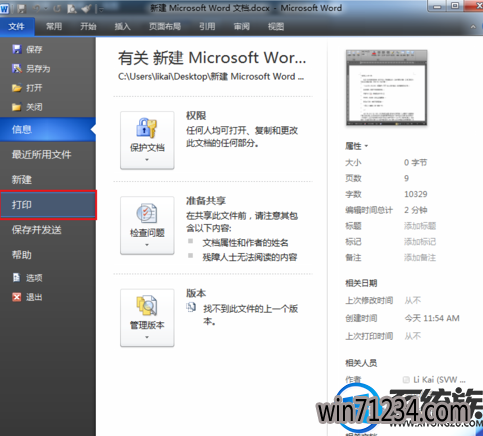Switch to the 开始 ribbon tab
Image resolution: width=483 pixels, height=436 pixels.
pyautogui.click(x=88, y=26)
